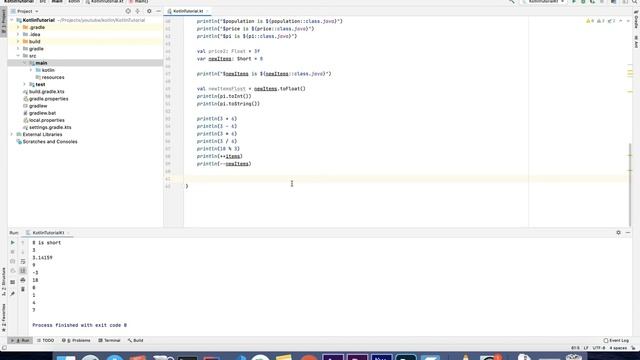The image size is (640, 360).
Task: Click the Run panel layout icon above the pin
Action: [12, 282]
